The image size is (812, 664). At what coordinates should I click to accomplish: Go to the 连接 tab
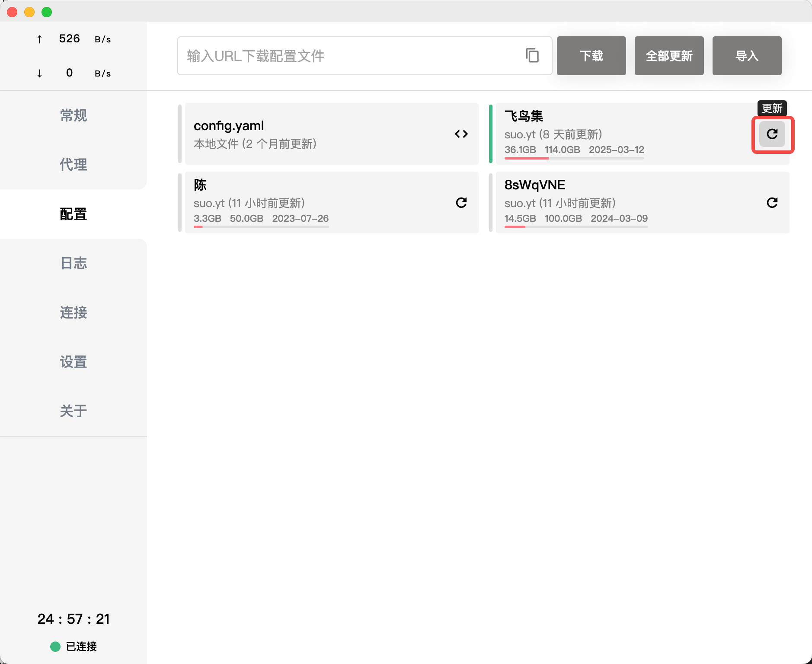click(74, 313)
